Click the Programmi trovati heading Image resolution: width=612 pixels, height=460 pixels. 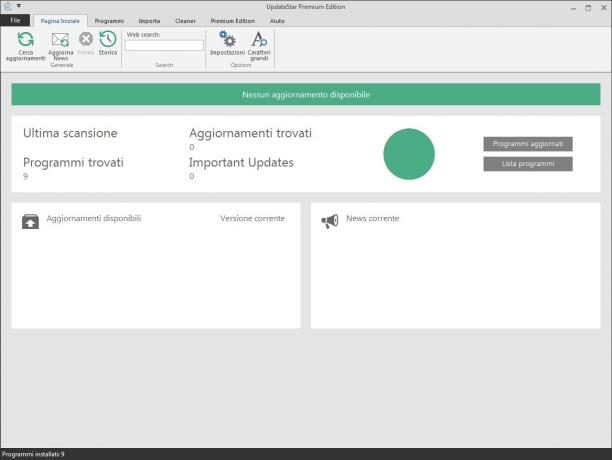(73, 163)
